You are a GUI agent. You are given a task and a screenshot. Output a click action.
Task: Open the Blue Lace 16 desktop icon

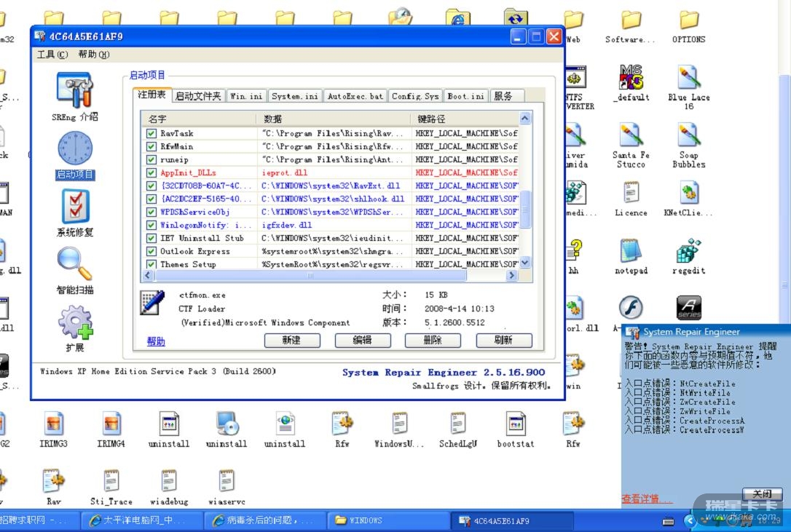click(688, 77)
